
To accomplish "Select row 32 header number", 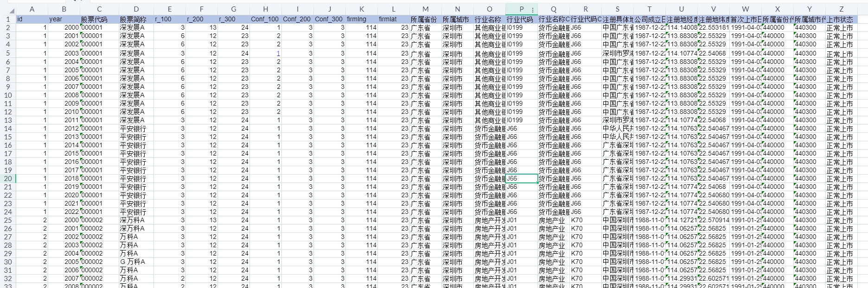I will tap(8, 279).
